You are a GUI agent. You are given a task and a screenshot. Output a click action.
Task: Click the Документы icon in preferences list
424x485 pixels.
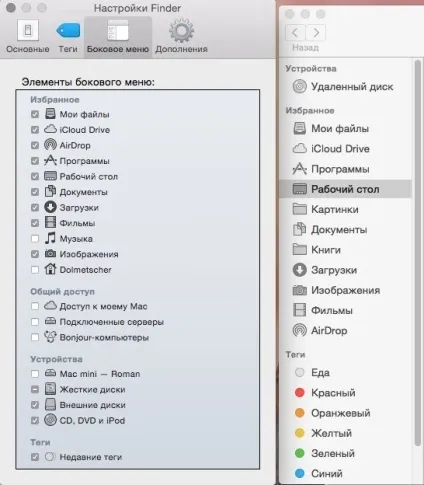point(50,191)
